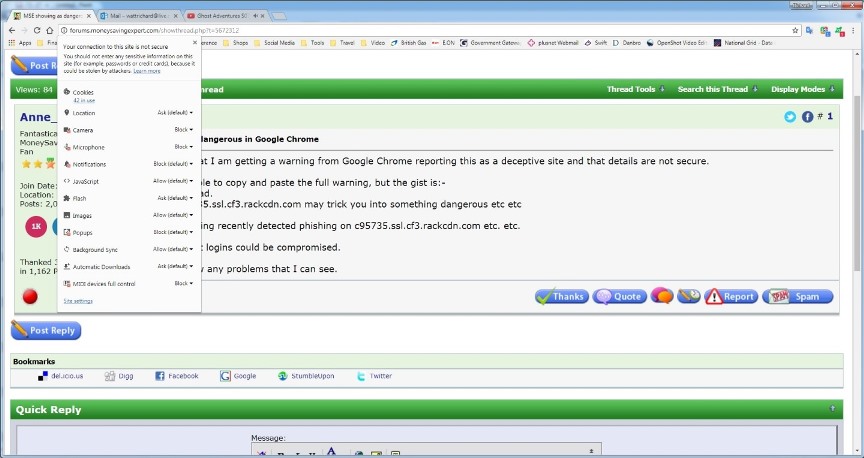Click the lower Post Reply button
This screenshot has height=458, width=864.
coord(46,330)
